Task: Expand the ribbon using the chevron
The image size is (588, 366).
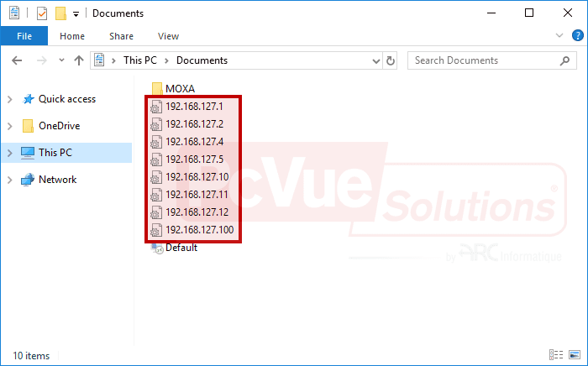Action: 560,36
